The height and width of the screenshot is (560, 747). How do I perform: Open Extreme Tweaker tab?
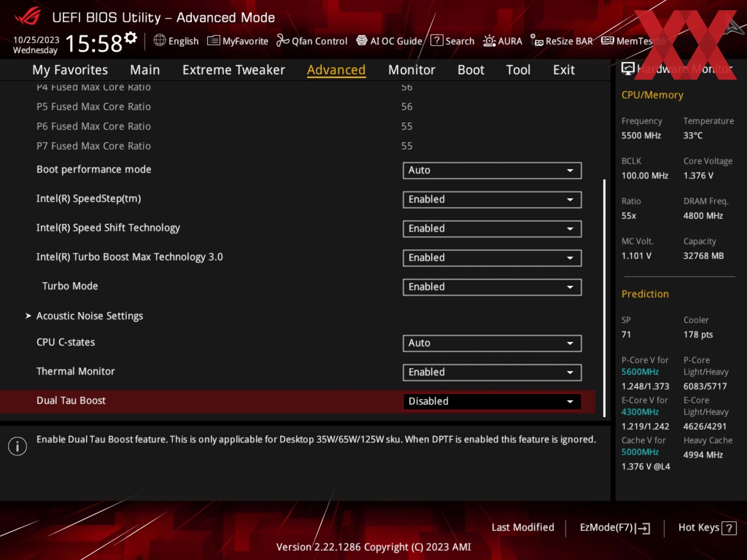(233, 70)
